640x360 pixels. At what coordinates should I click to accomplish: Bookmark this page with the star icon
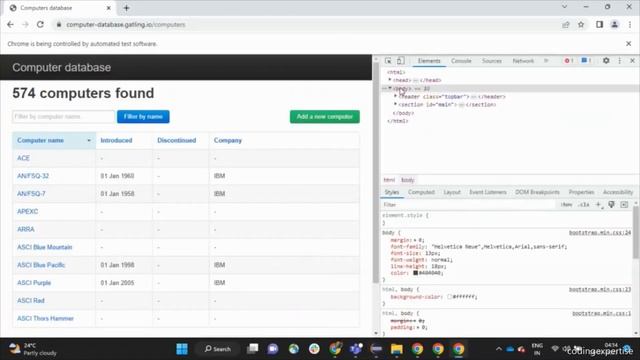[581, 24]
